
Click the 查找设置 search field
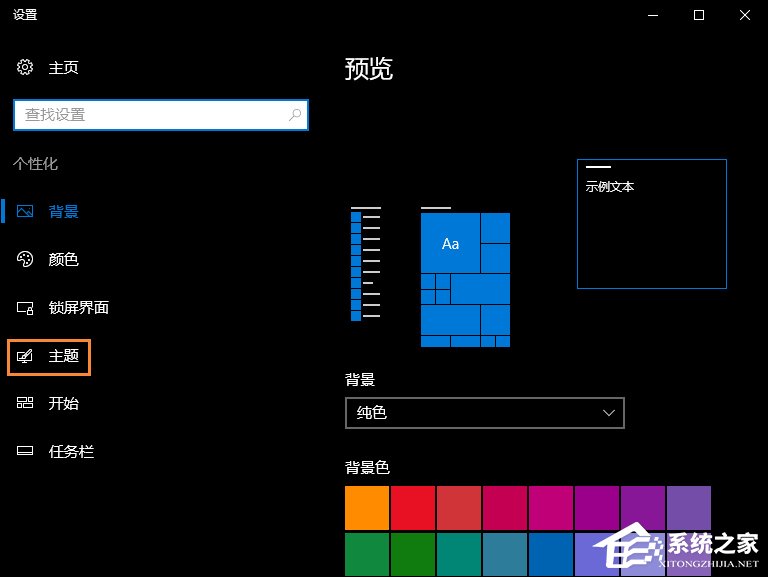(x=161, y=115)
